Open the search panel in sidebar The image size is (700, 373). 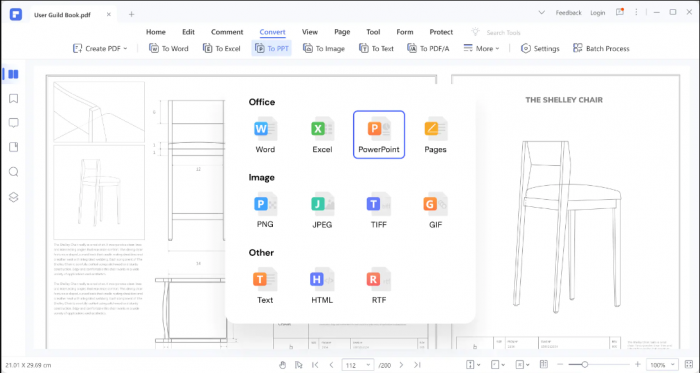(x=13, y=172)
